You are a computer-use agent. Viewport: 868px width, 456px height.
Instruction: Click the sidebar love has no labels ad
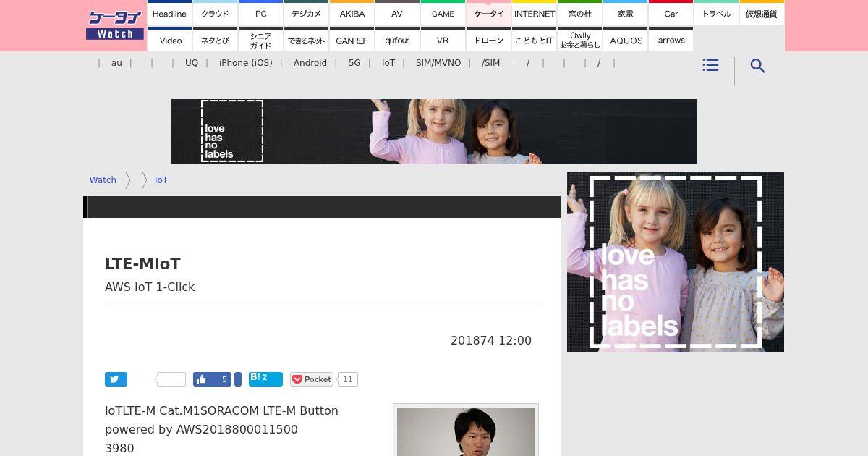pyautogui.click(x=676, y=262)
